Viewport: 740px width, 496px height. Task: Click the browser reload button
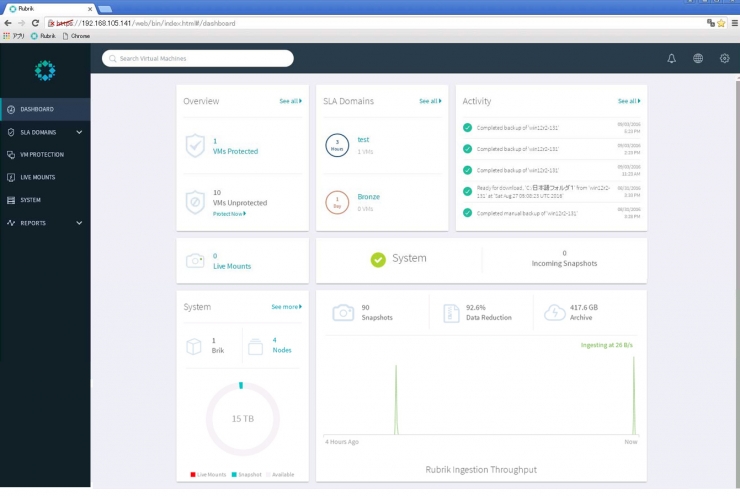pos(36,23)
